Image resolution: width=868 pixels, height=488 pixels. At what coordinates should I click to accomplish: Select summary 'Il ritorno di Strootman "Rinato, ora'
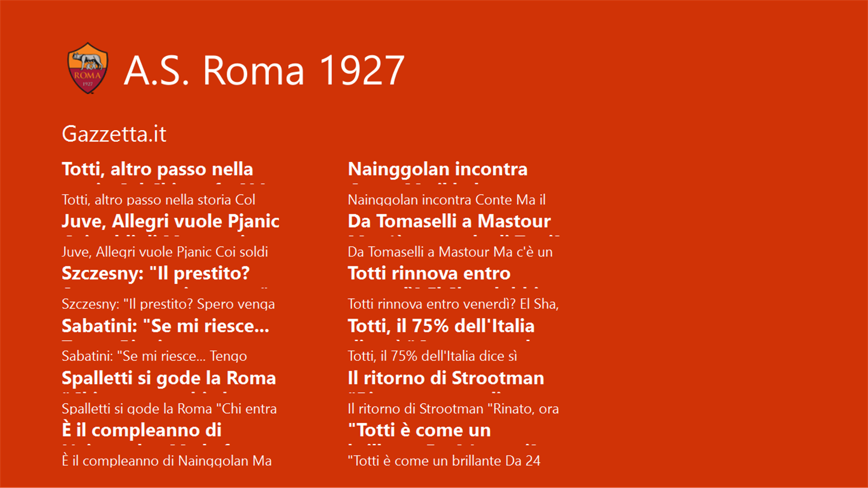453,409
